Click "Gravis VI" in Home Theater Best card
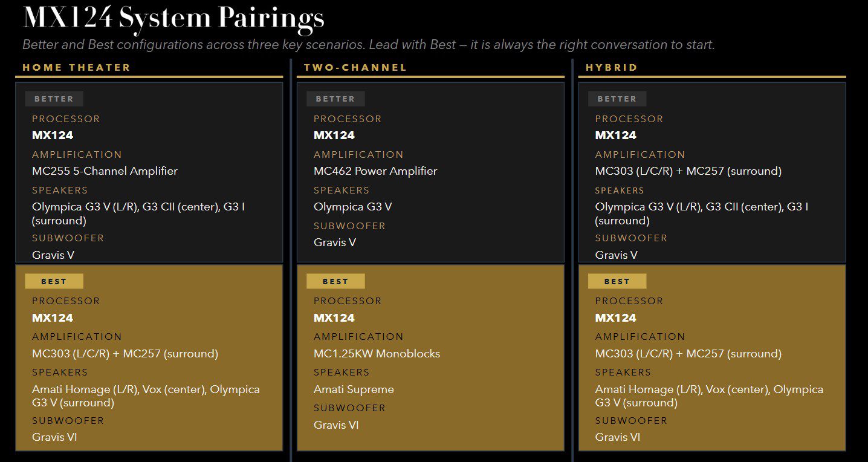868x462 pixels. tap(54, 437)
